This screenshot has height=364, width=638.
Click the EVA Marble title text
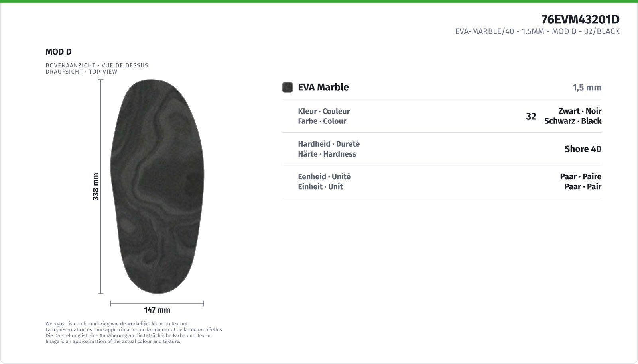[323, 87]
